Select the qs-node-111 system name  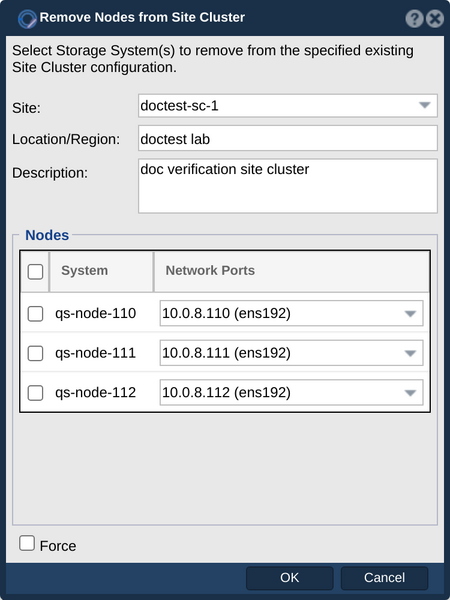tap(95, 353)
